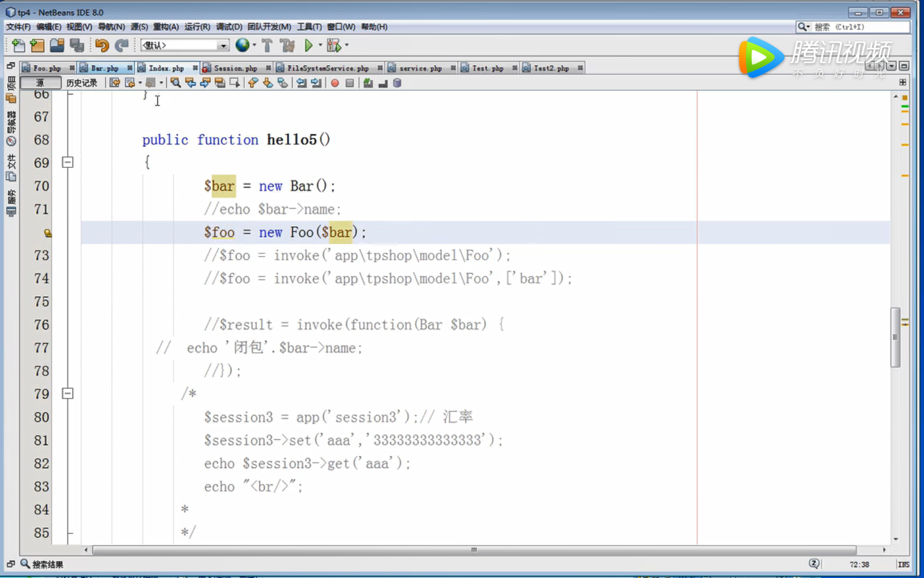The height and width of the screenshot is (578, 924).
Task: Click the orange Undo arrow
Action: click(102, 46)
